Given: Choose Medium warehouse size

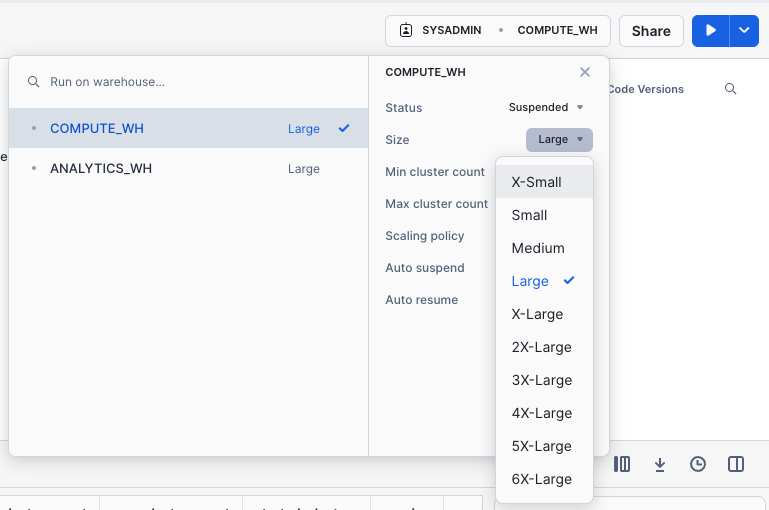Looking at the screenshot, I should pos(544,248).
